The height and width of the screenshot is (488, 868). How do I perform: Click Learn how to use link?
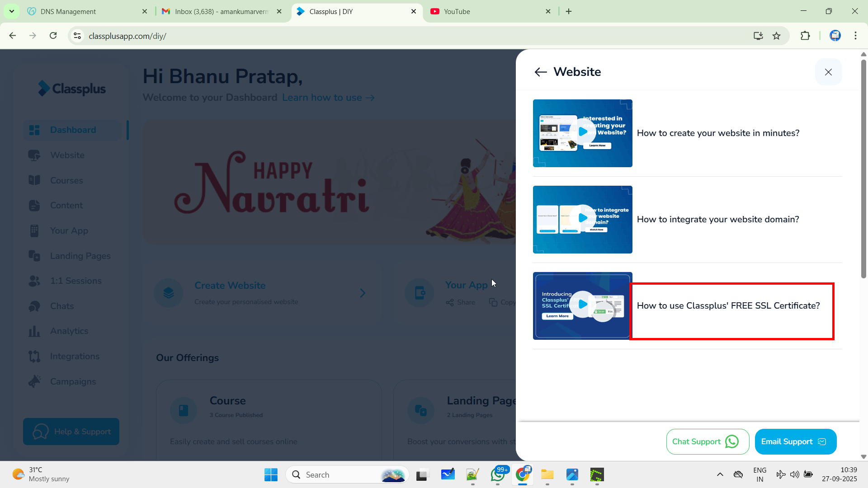point(328,98)
